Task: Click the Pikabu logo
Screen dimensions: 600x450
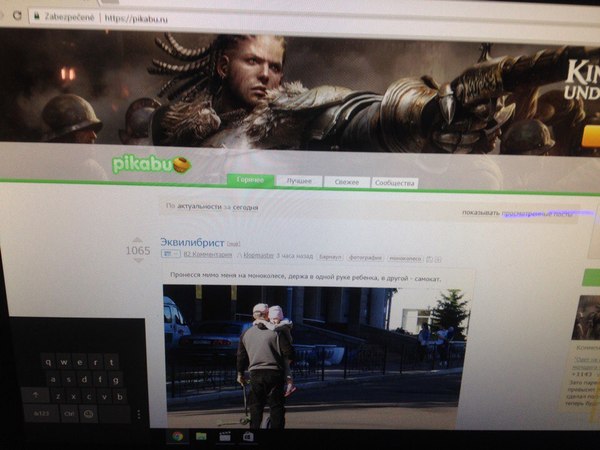Action: [150, 164]
